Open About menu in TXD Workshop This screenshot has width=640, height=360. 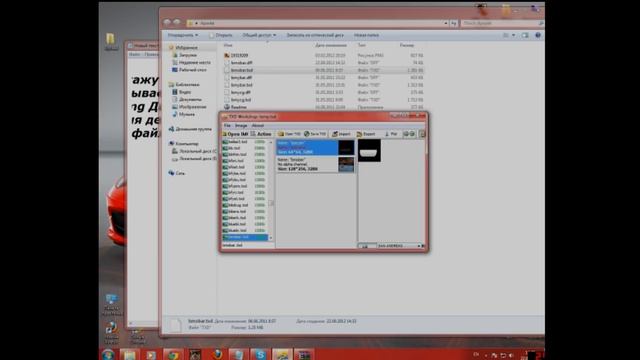pos(258,125)
